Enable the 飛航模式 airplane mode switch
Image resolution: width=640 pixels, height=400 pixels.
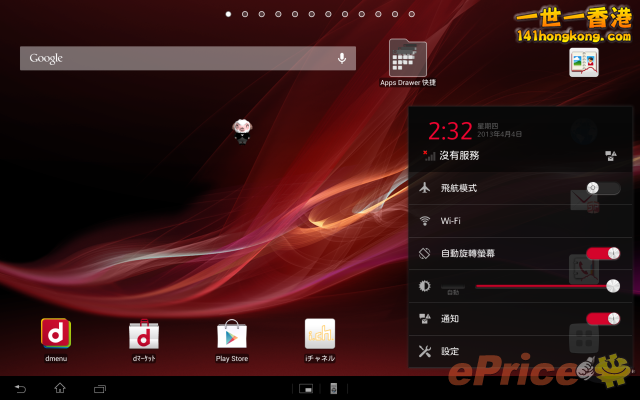[x=603, y=188]
